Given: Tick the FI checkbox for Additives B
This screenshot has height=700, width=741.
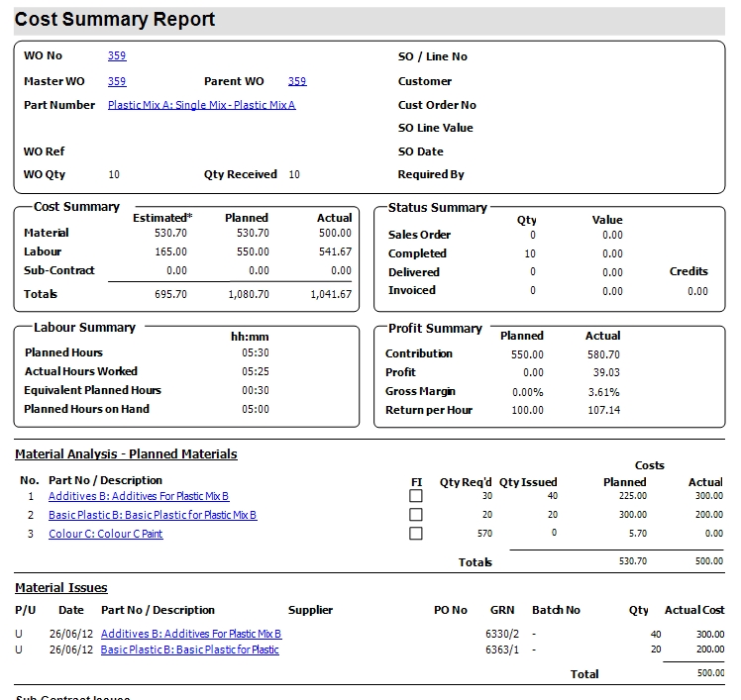Looking at the screenshot, I should pyautogui.click(x=416, y=496).
